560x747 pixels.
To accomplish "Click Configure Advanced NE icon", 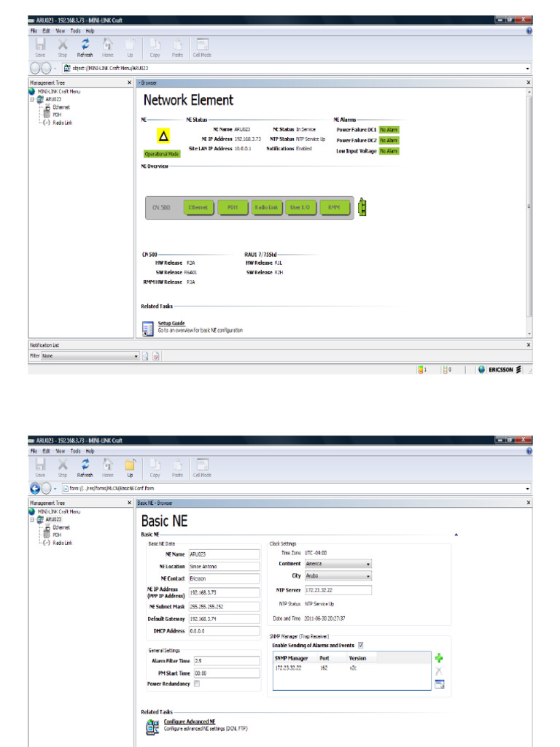I will point(152,727).
